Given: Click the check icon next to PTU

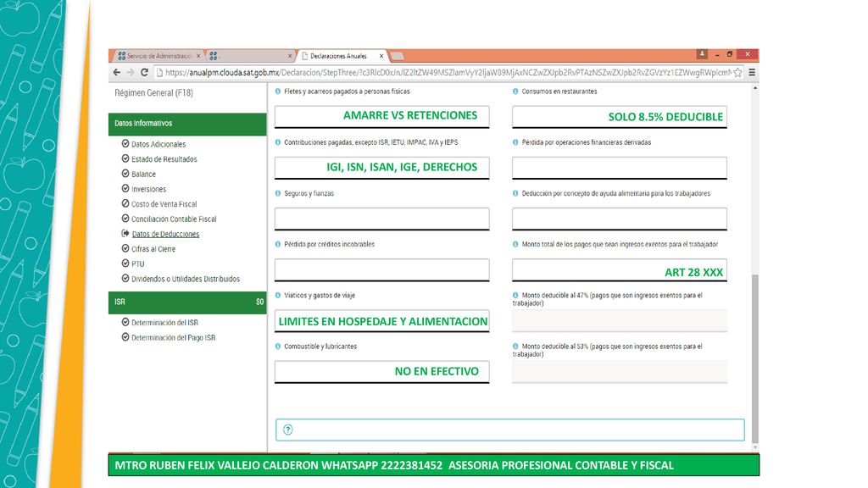Looking at the screenshot, I should point(125,263).
